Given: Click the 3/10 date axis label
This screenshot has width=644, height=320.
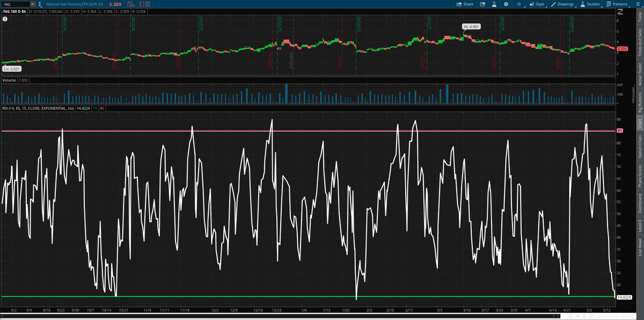Looking at the screenshot, I should pyautogui.click(x=467, y=310).
